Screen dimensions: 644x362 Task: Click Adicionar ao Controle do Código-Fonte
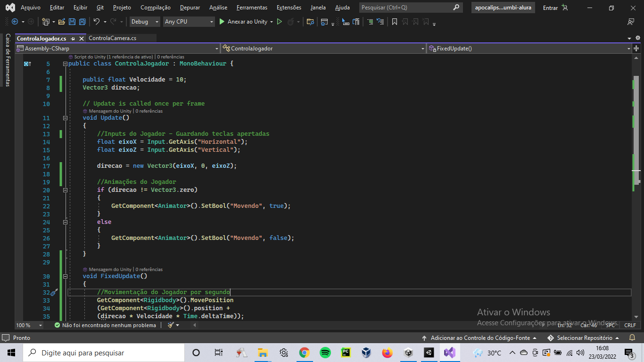coord(480,338)
